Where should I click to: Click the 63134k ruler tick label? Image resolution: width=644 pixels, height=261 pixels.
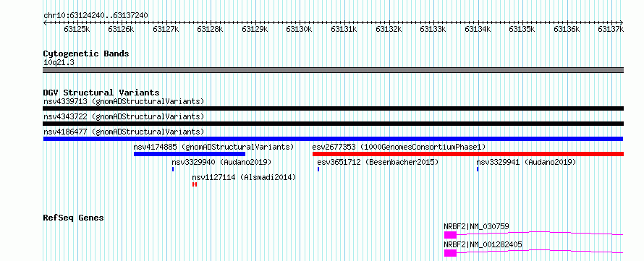[x=478, y=29]
